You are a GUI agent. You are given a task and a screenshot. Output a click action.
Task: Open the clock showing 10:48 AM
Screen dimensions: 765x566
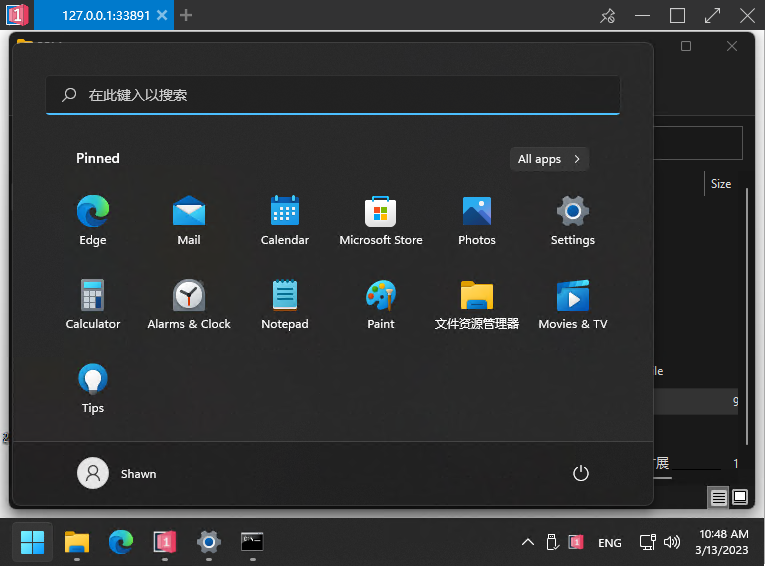722,542
